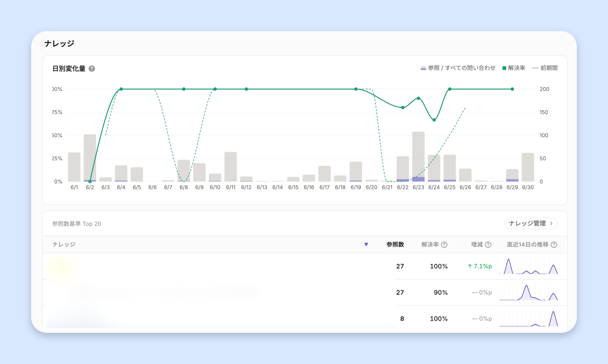Click the 6/24 green data point
Screen dimensions: 608x364
click(x=434, y=120)
